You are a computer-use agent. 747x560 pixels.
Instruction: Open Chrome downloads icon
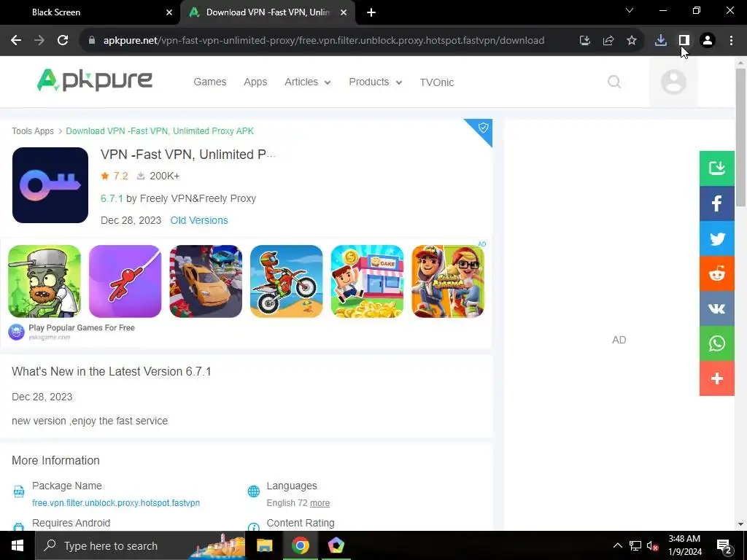coord(661,41)
